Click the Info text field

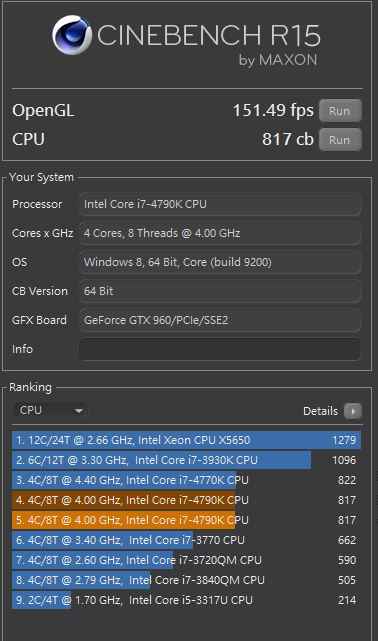coord(220,349)
